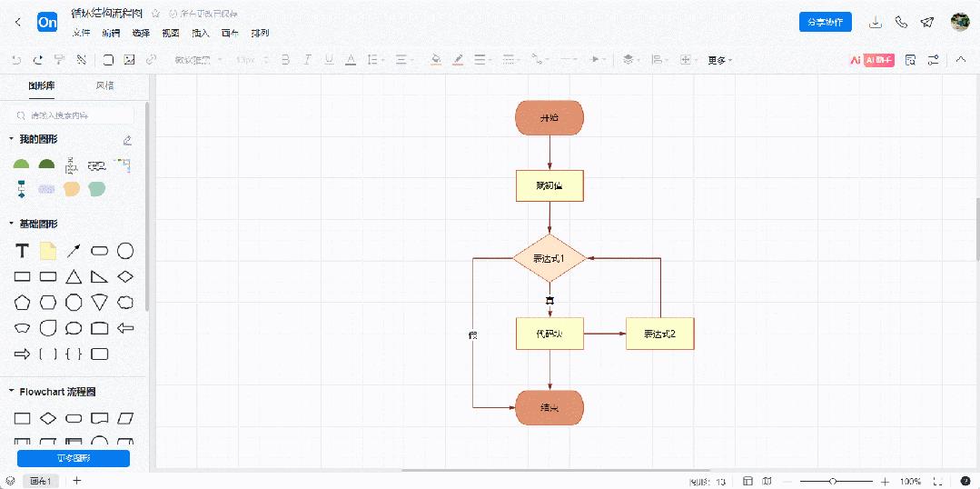Open the match size dropdown
The image size is (980, 489).
688,60
